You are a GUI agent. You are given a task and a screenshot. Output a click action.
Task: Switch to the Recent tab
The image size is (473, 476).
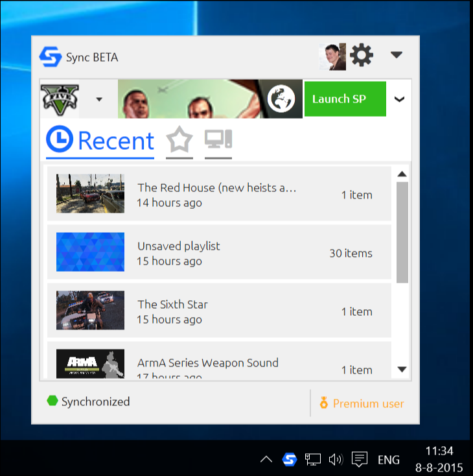point(100,141)
